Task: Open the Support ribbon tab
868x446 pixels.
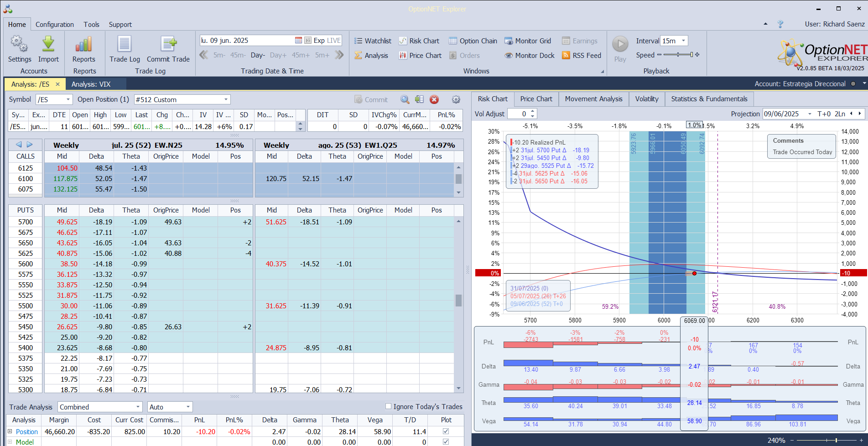Action: pos(120,25)
